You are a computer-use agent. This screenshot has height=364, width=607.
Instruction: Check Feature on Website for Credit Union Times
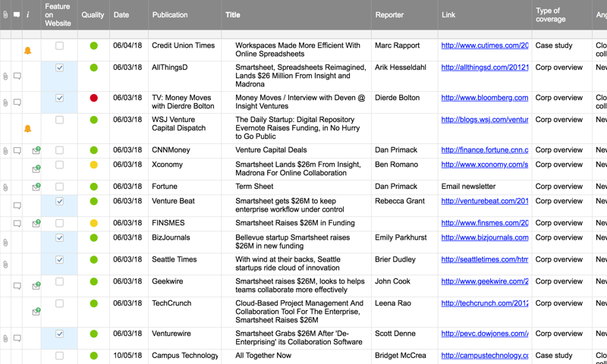59,45
